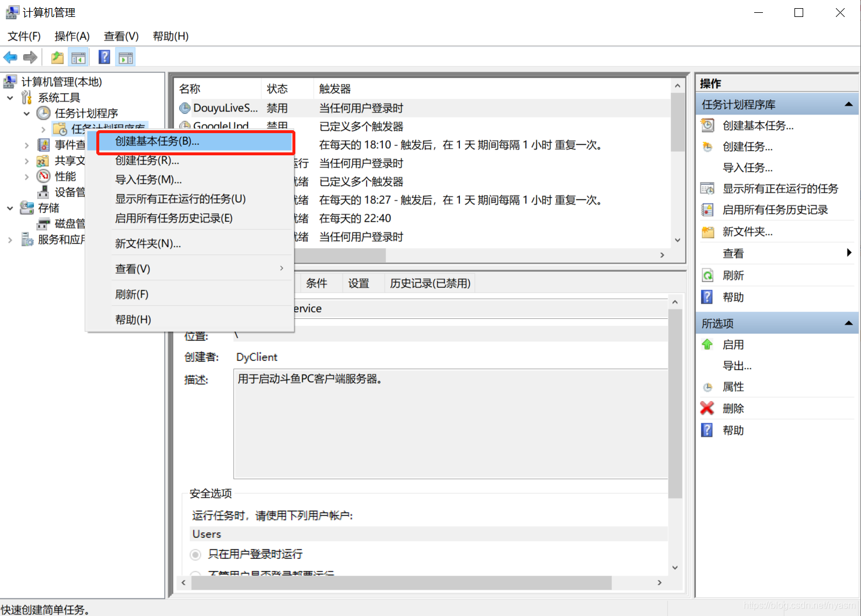Select the DouyuLiveS... task row
This screenshot has height=616, width=861.
(x=424, y=108)
